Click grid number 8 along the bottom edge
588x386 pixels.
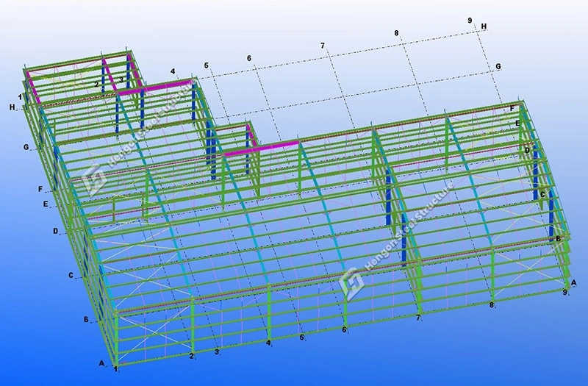pos(491,304)
